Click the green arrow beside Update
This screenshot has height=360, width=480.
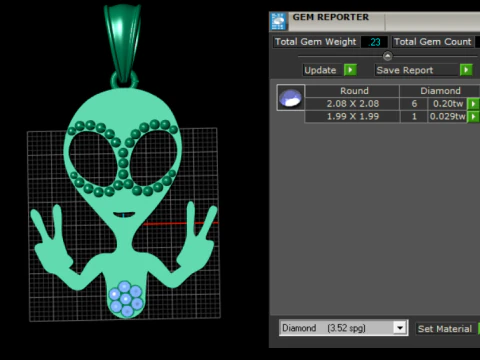point(350,70)
